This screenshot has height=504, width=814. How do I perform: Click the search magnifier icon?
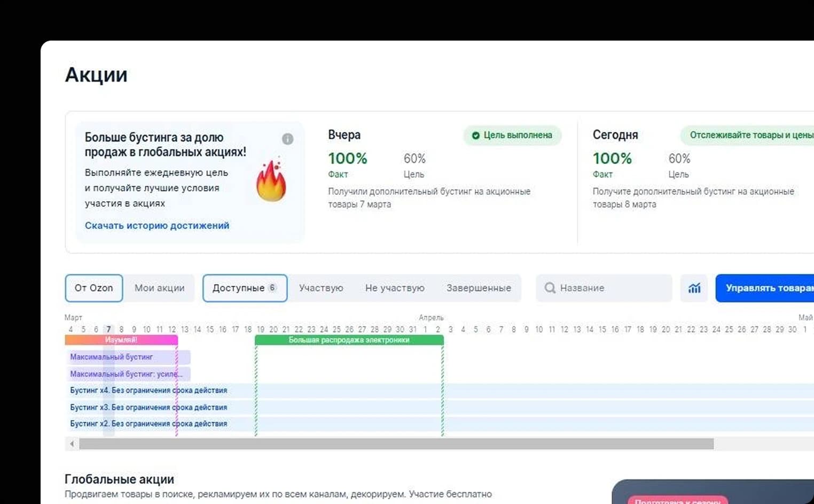550,288
